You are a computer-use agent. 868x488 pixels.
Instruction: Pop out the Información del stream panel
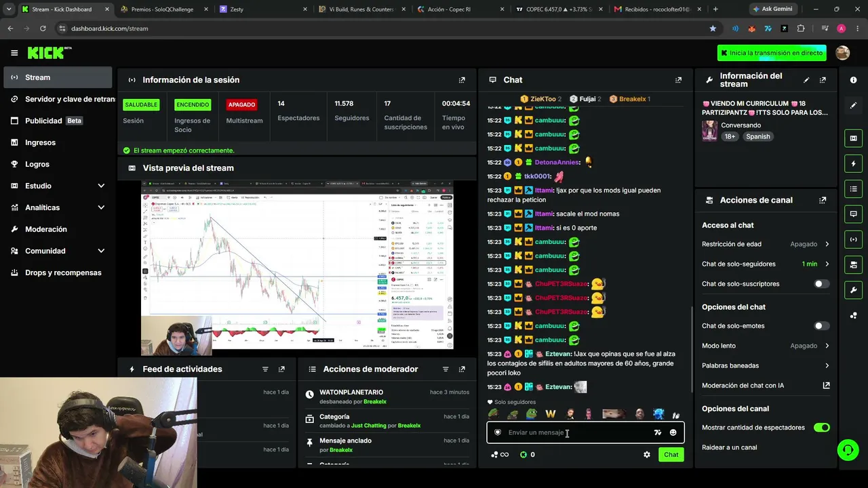[823, 80]
